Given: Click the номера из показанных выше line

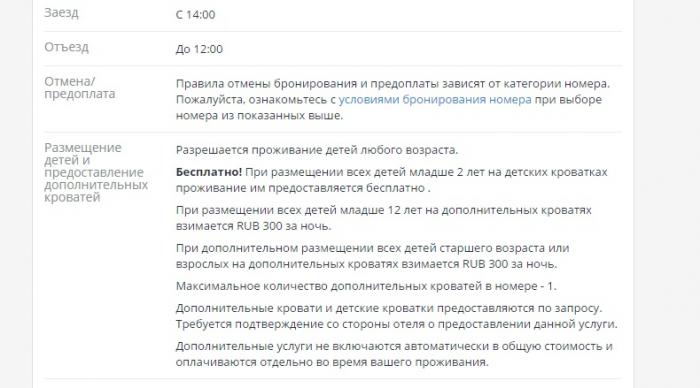Looking at the screenshot, I should pos(259,116).
